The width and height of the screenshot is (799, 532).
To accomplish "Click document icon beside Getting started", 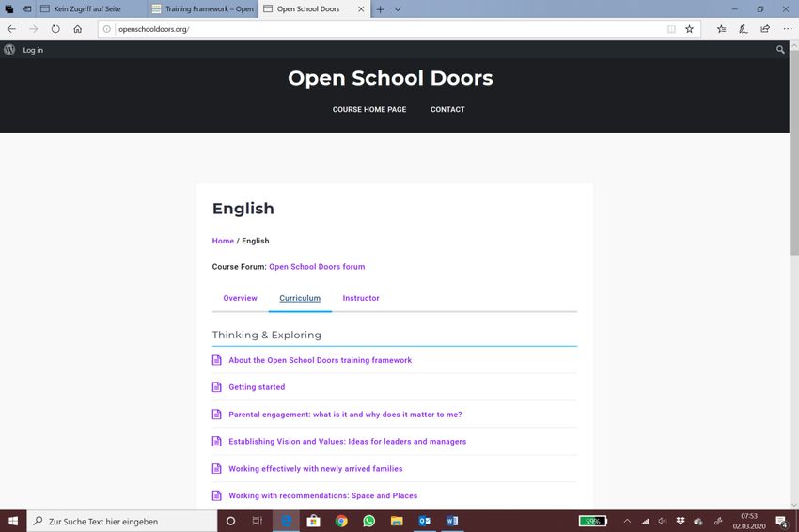I will [x=216, y=386].
